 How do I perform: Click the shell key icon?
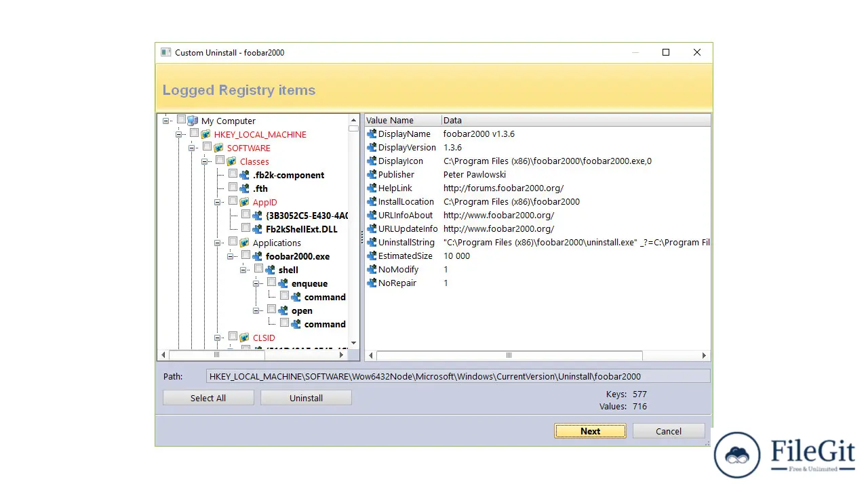[x=270, y=270]
